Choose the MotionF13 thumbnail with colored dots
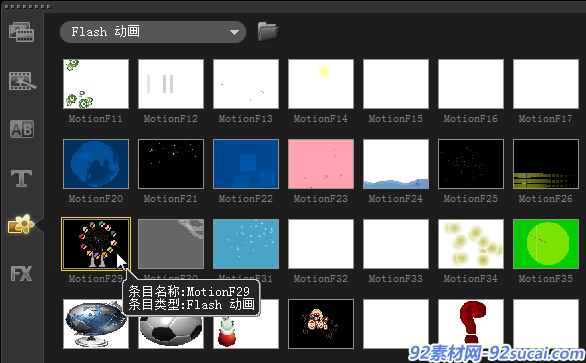The height and width of the screenshot is (363, 586). pos(246,84)
